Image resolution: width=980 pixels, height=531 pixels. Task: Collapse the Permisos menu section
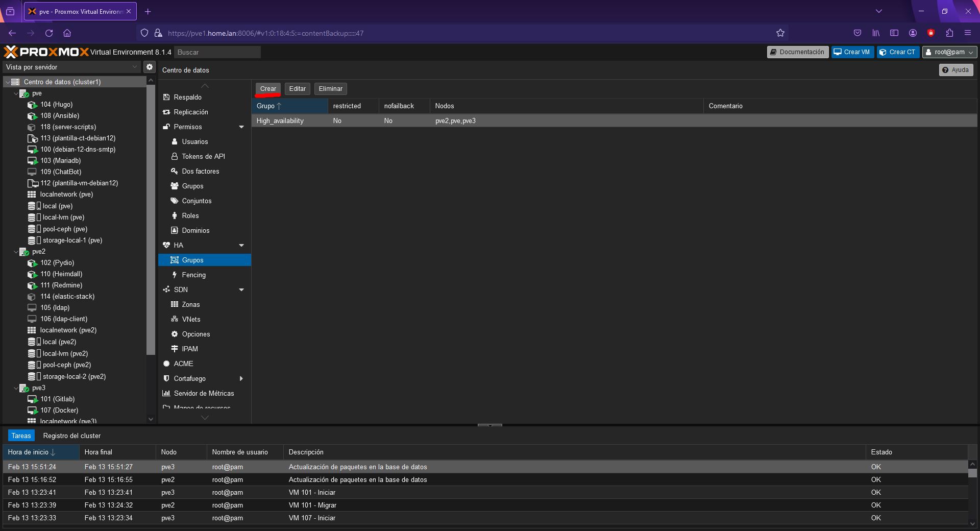241,127
